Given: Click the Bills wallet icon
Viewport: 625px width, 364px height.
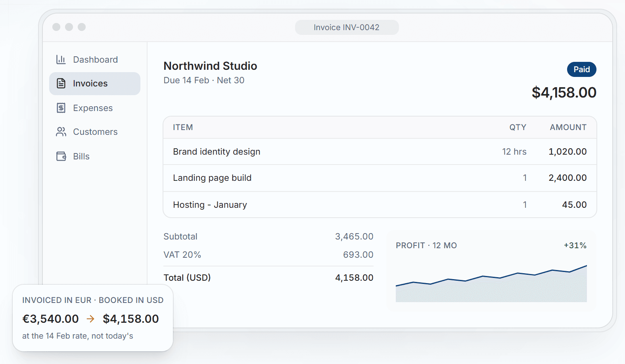Looking at the screenshot, I should coord(61,156).
